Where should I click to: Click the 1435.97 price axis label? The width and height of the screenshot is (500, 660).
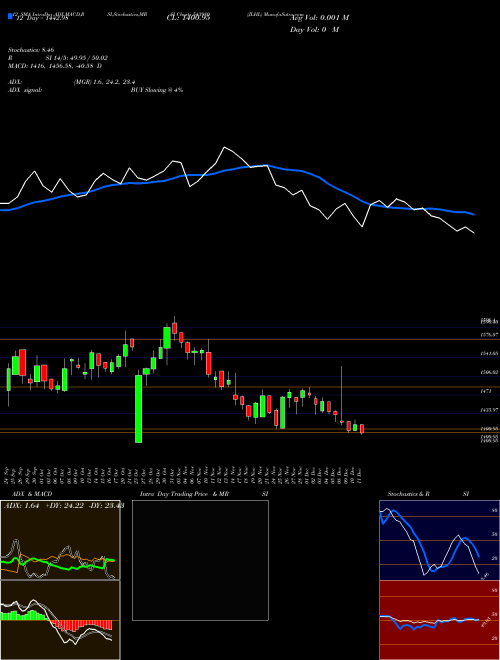pyautogui.click(x=489, y=410)
